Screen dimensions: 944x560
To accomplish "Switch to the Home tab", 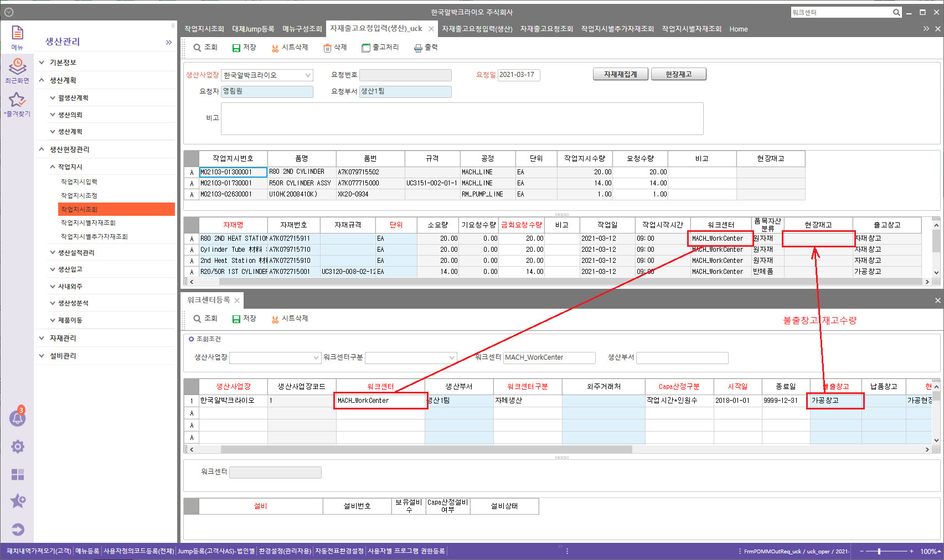I will [738, 29].
